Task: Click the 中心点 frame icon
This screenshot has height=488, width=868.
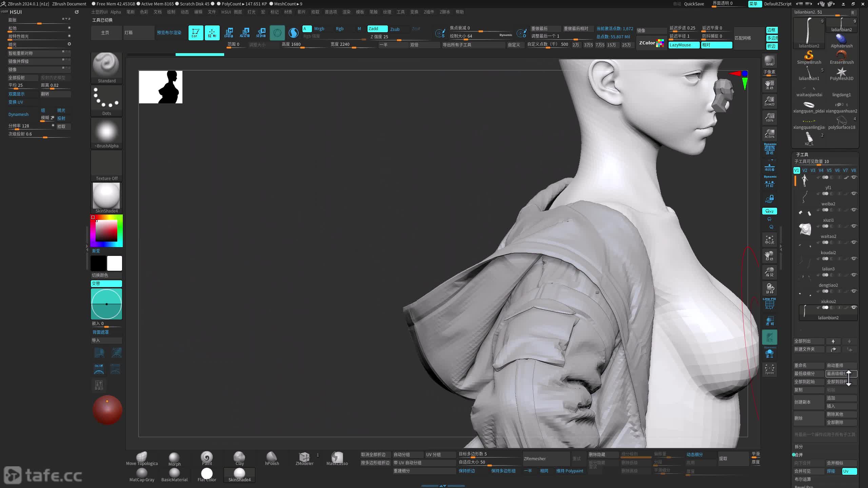Action: 769,240
